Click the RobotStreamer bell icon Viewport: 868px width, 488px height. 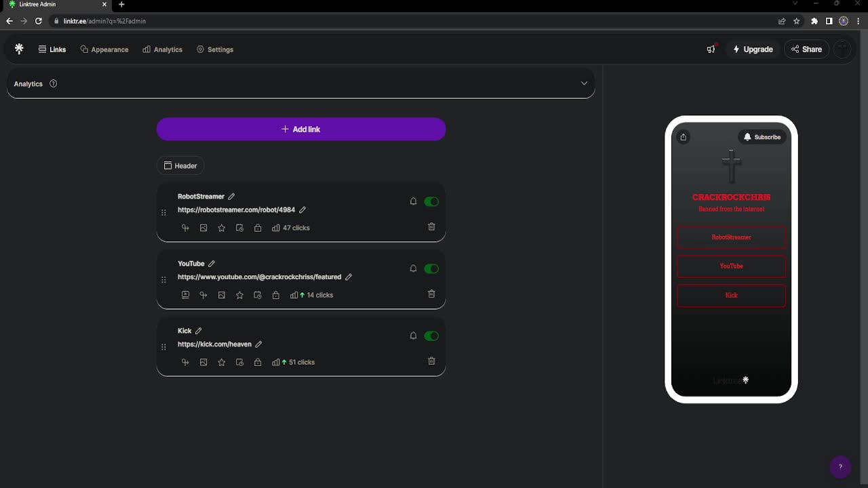pos(413,201)
